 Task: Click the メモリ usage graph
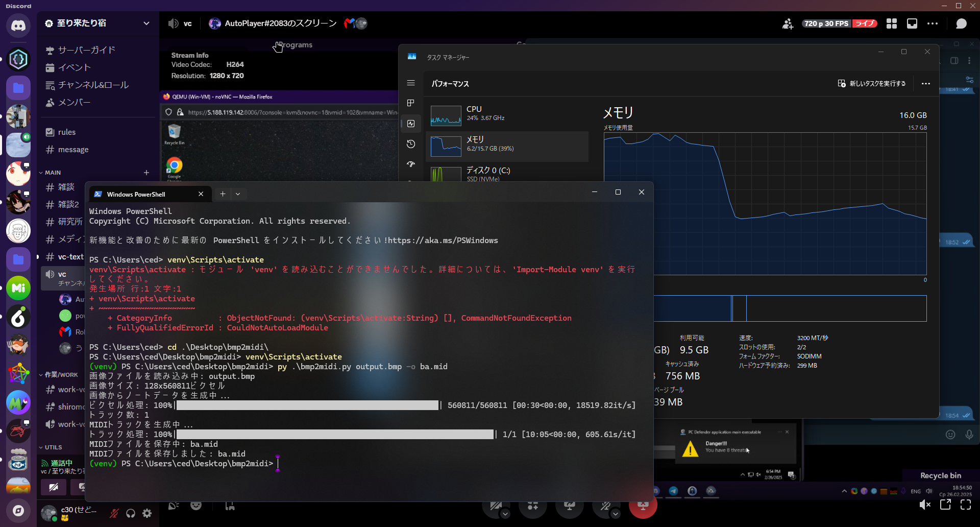(x=765, y=204)
